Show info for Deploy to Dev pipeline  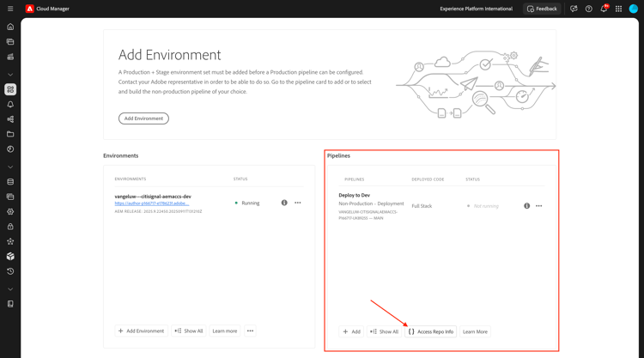coord(526,206)
